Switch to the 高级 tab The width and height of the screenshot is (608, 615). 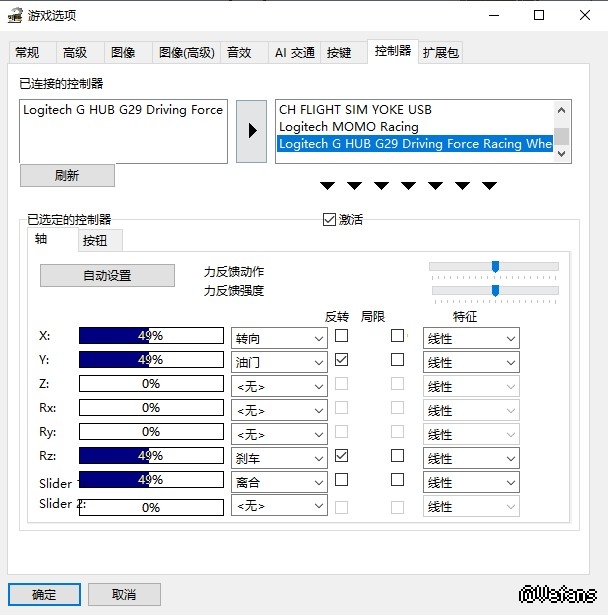80,52
